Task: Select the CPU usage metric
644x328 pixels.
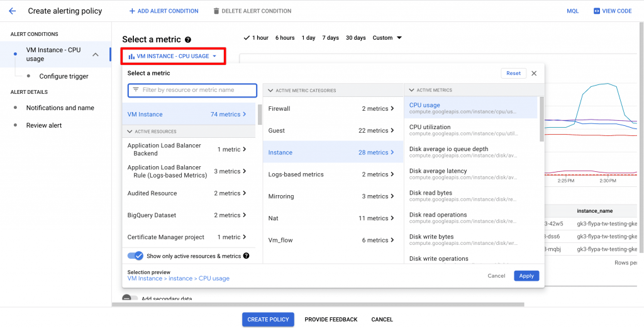Action: (x=471, y=108)
